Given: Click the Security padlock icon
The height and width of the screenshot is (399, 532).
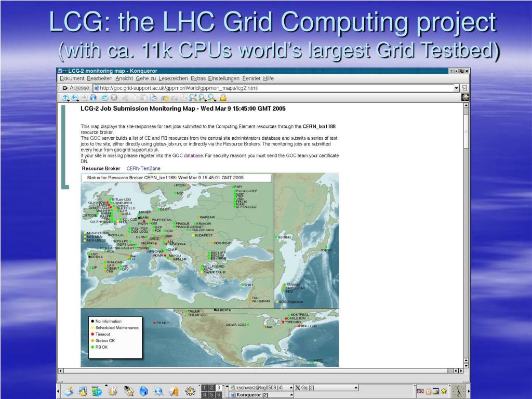Looking at the screenshot, I should (223, 98).
